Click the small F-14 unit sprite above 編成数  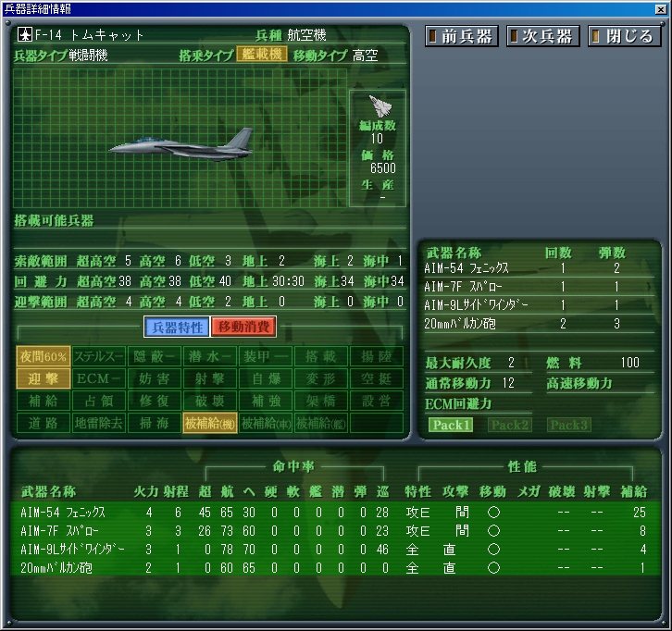[x=380, y=105]
